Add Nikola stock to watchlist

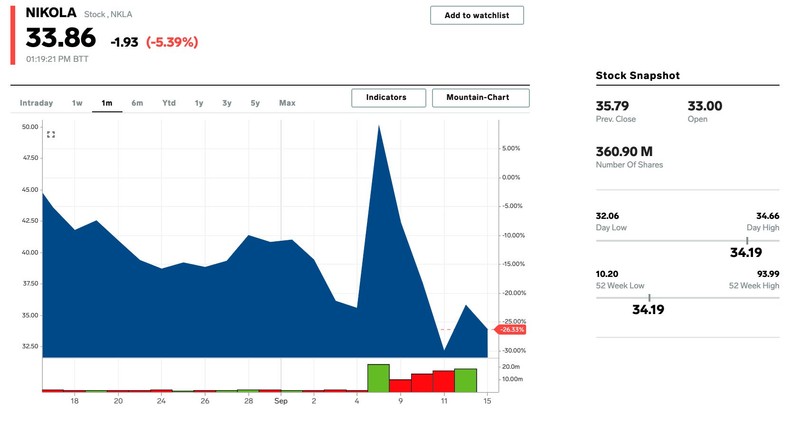click(476, 15)
